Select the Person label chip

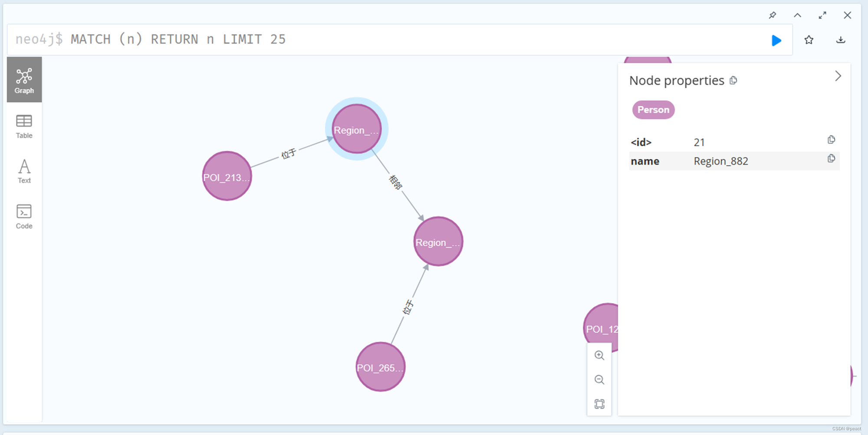coord(653,110)
